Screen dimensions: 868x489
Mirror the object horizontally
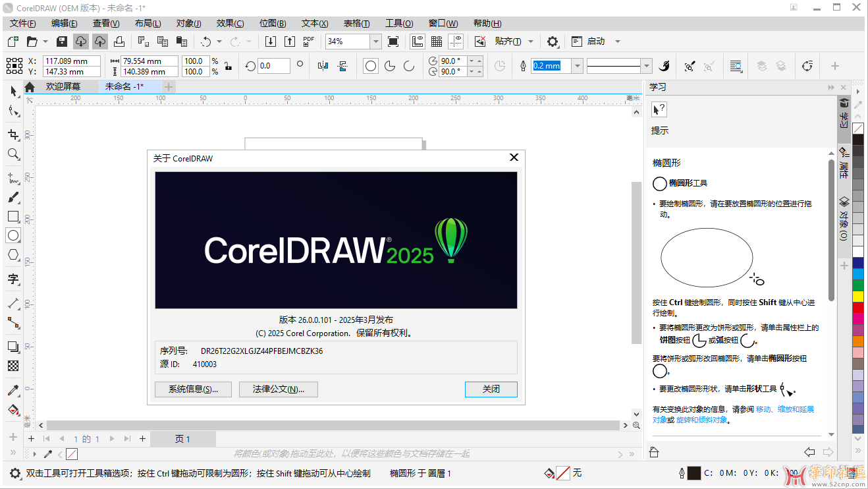(x=323, y=66)
